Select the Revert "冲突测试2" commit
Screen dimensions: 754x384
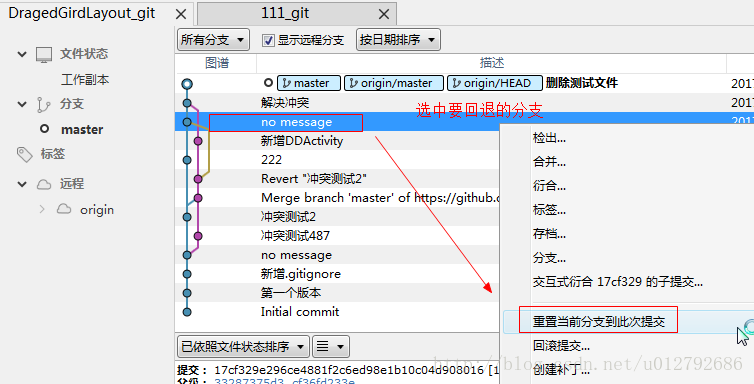point(314,179)
